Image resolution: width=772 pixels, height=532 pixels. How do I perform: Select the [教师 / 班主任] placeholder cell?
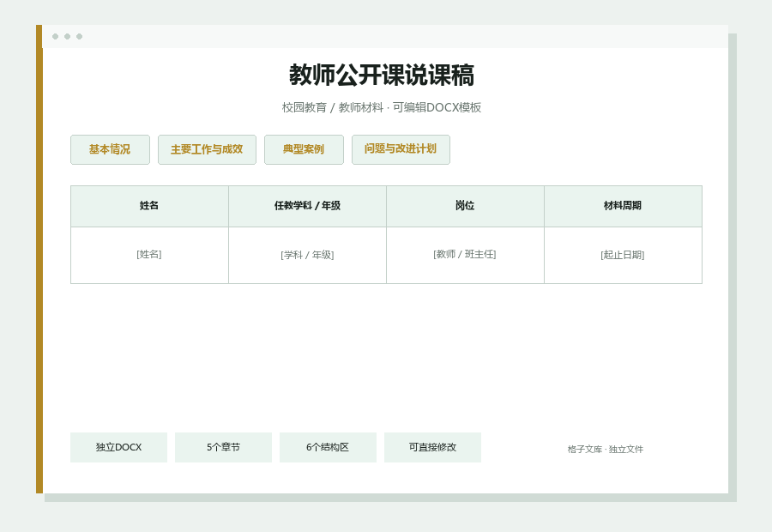[x=465, y=255]
